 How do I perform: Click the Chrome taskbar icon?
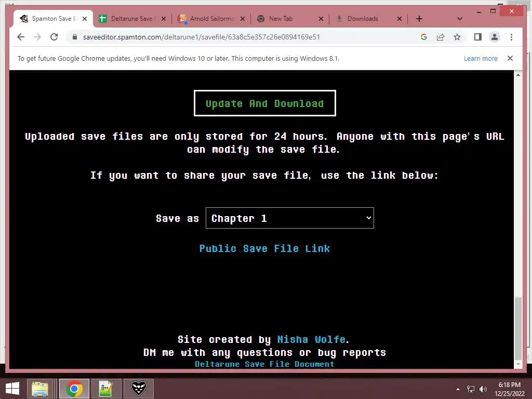74,389
